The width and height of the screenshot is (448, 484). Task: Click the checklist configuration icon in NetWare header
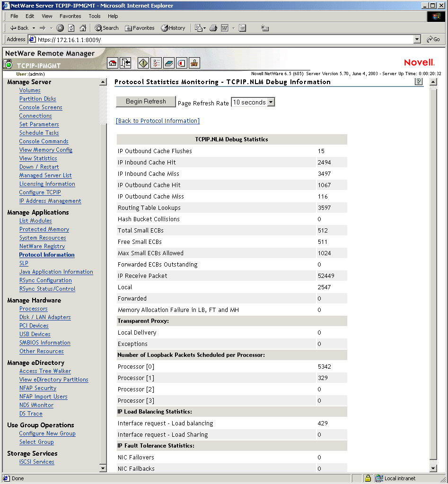click(156, 63)
